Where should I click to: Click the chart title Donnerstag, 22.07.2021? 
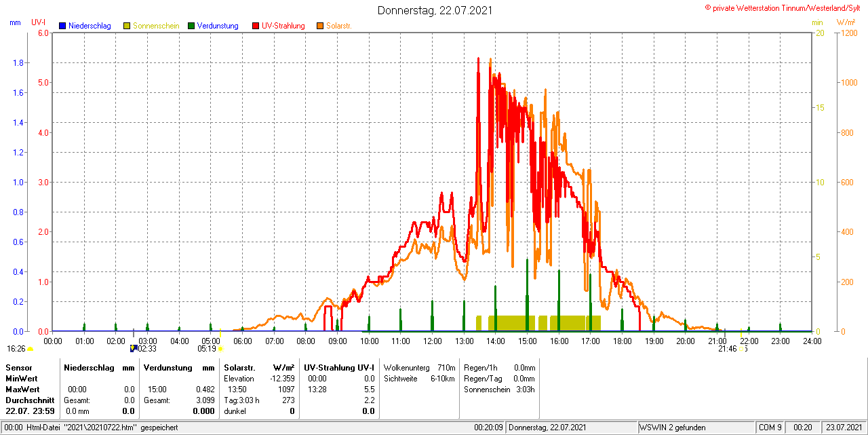point(435,10)
